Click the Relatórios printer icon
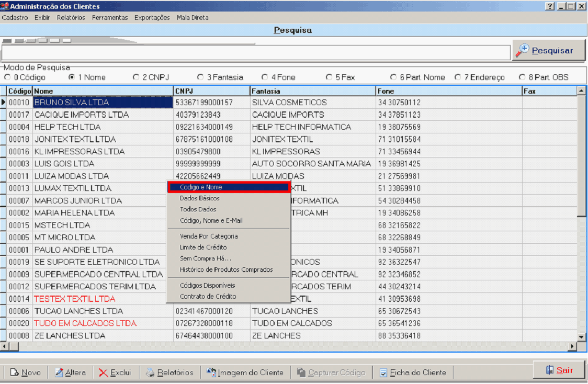The image size is (588, 384). coord(150,372)
